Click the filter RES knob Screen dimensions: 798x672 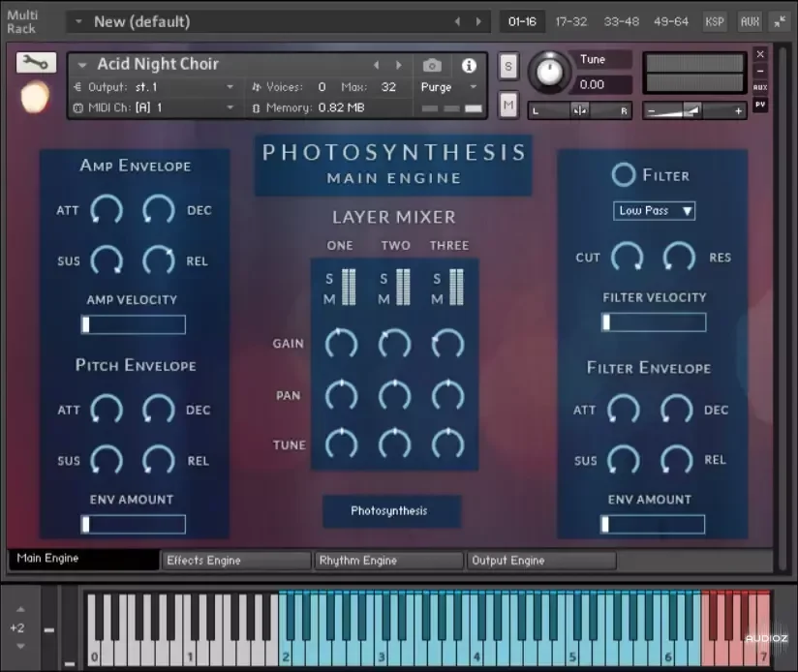click(x=679, y=257)
